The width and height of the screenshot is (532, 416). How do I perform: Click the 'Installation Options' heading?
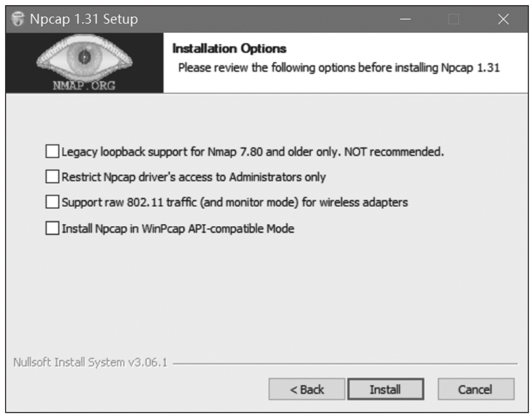(x=230, y=49)
